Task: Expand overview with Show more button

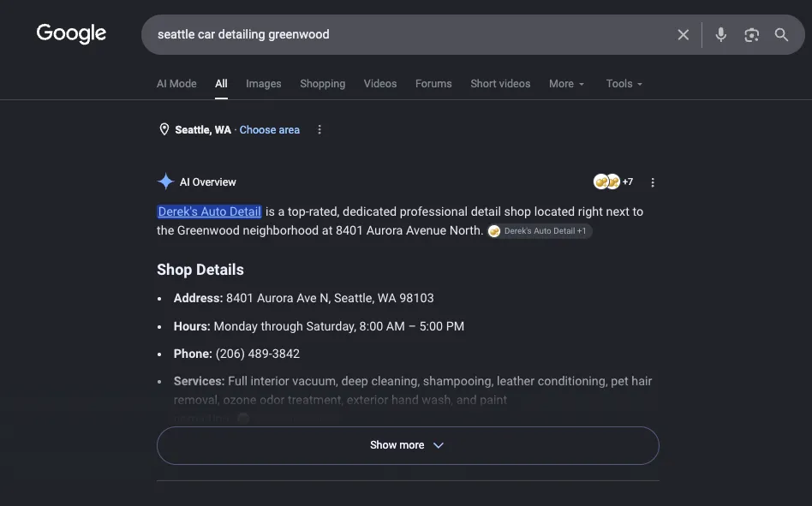Action: tap(408, 445)
